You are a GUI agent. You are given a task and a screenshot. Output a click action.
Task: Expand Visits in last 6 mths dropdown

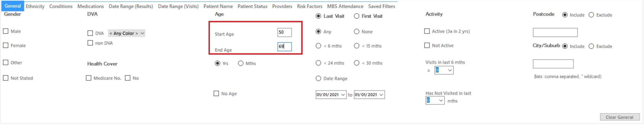tap(444, 70)
